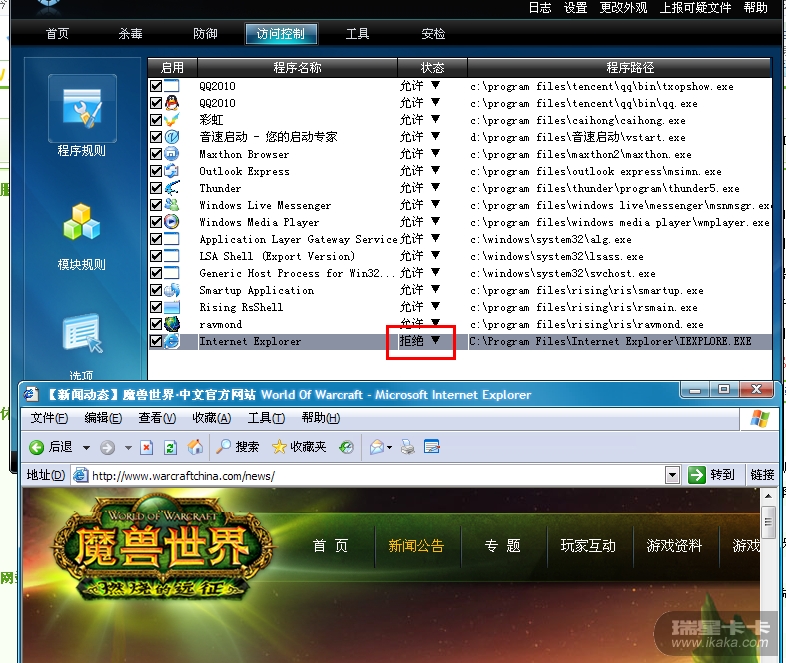Click IE Edit page icon

(x=432, y=447)
